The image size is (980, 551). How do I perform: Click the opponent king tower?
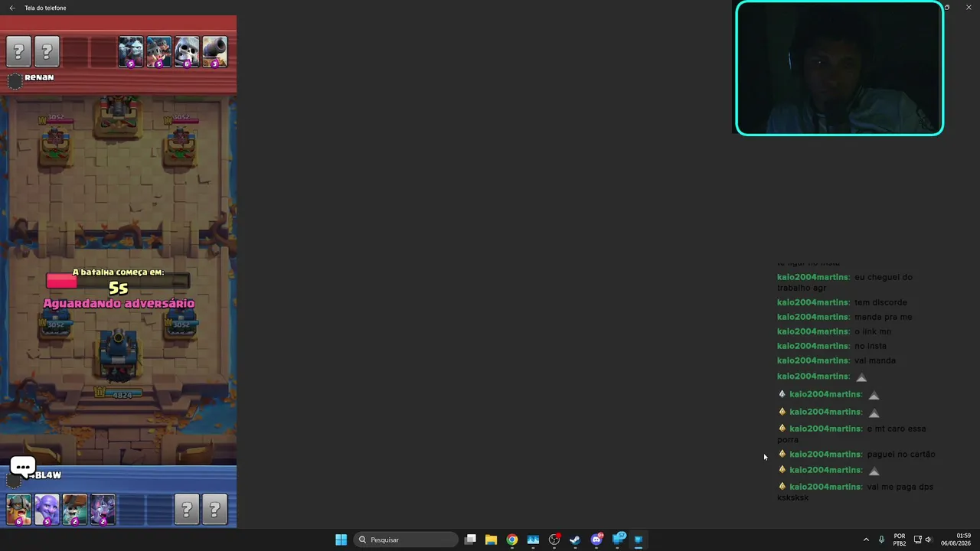tap(119, 118)
